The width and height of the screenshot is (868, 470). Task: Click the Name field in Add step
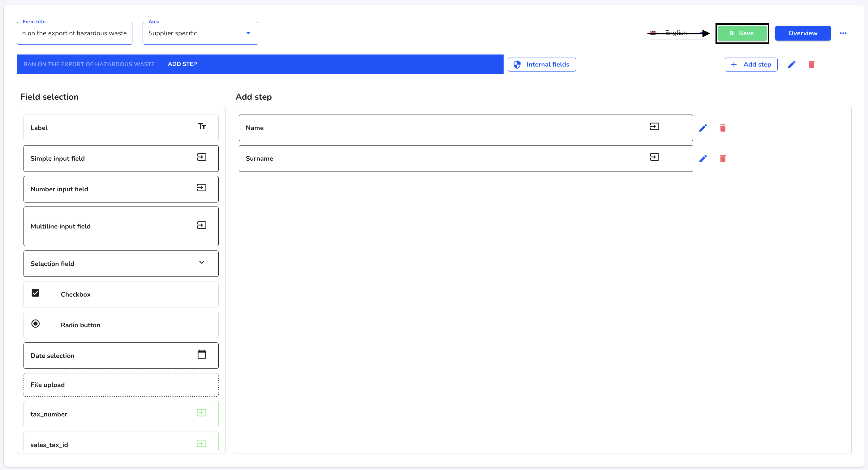(466, 128)
